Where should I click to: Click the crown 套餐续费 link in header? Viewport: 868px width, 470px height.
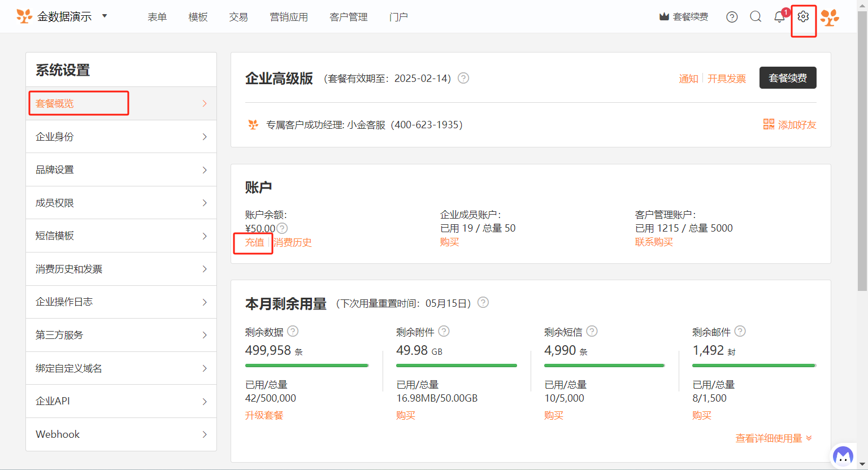point(684,17)
